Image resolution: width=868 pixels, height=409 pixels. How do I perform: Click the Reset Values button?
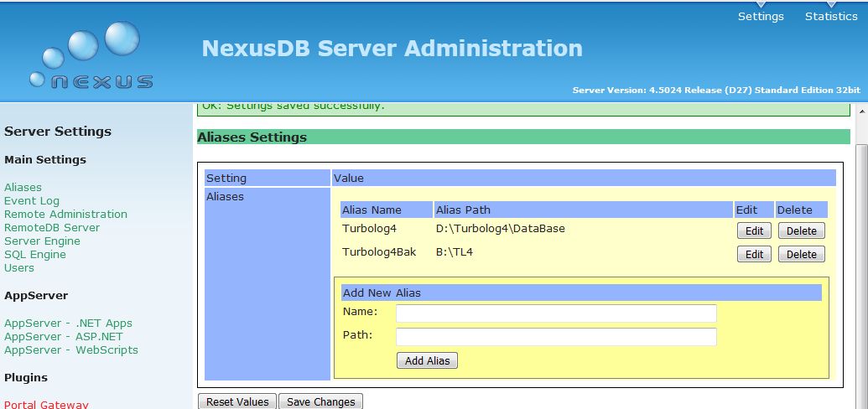click(237, 401)
